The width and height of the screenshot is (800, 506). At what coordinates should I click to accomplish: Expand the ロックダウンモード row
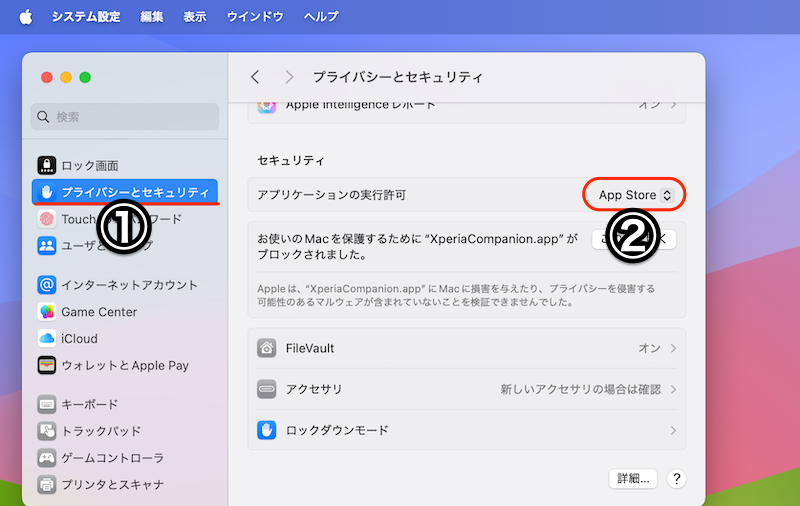(x=466, y=430)
